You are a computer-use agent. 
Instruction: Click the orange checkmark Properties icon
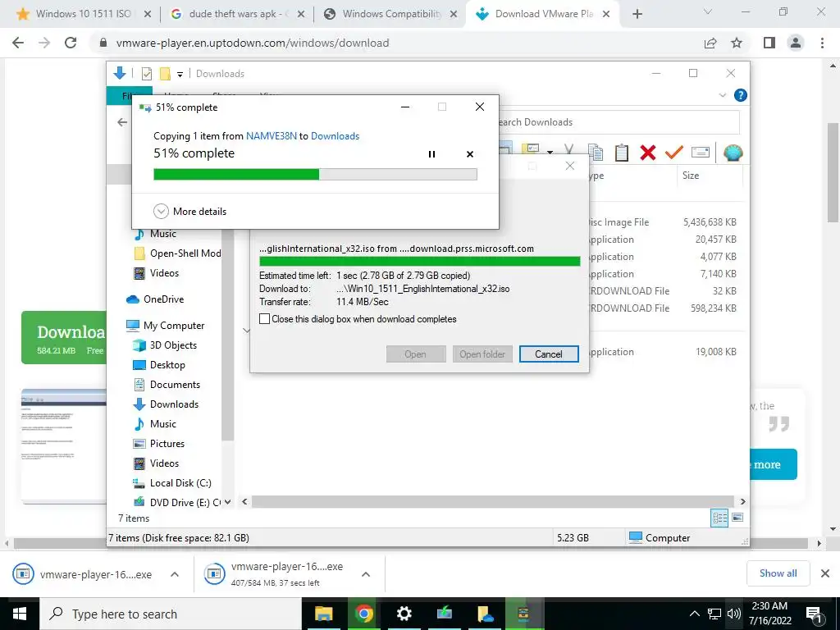674,153
